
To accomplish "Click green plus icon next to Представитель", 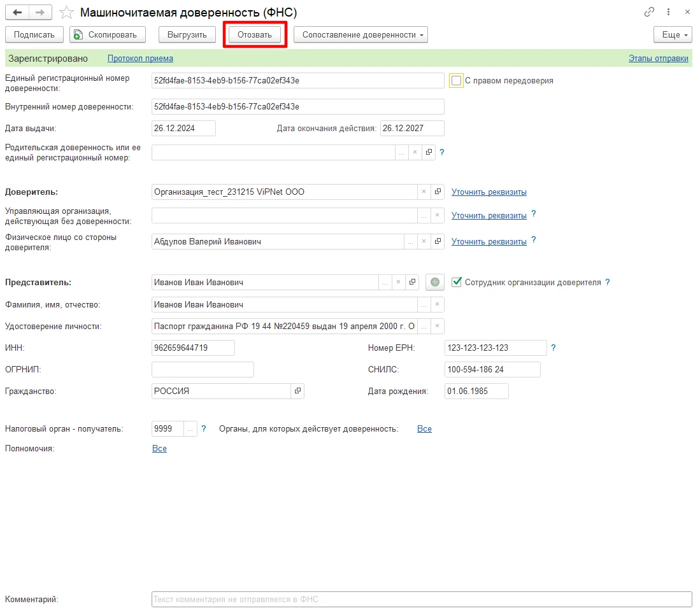I will coord(435,282).
